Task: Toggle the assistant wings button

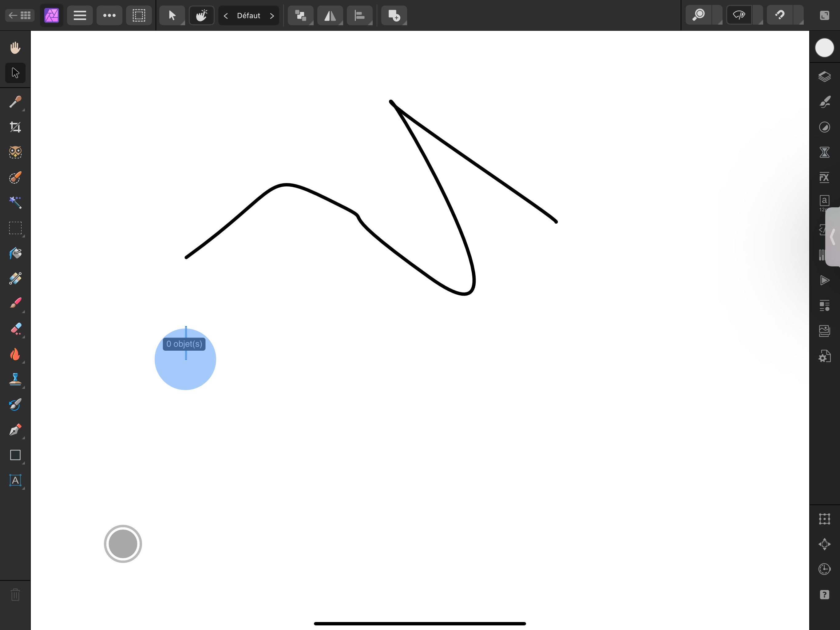Action: tap(739, 15)
